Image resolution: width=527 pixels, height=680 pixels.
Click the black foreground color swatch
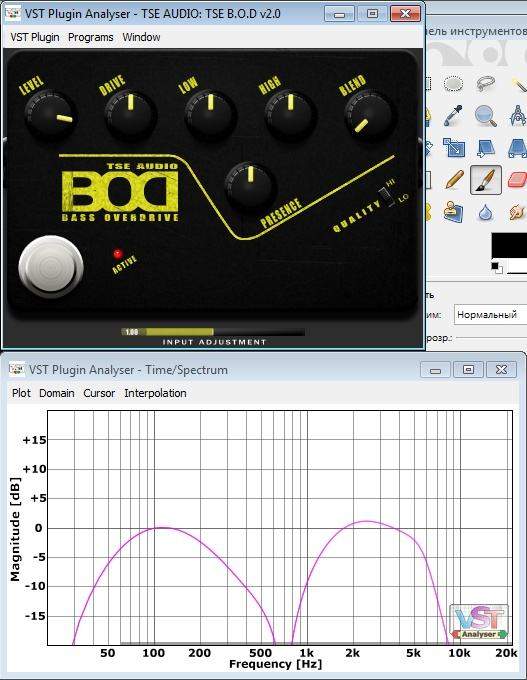coord(509,246)
